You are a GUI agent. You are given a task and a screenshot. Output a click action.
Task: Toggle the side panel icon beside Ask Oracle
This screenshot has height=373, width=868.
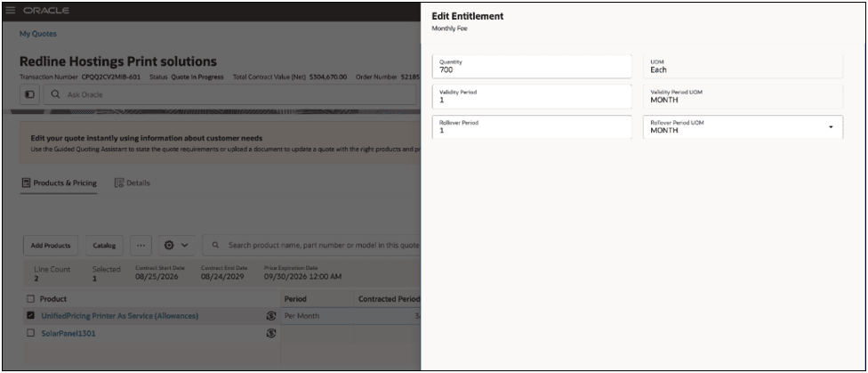coord(30,94)
